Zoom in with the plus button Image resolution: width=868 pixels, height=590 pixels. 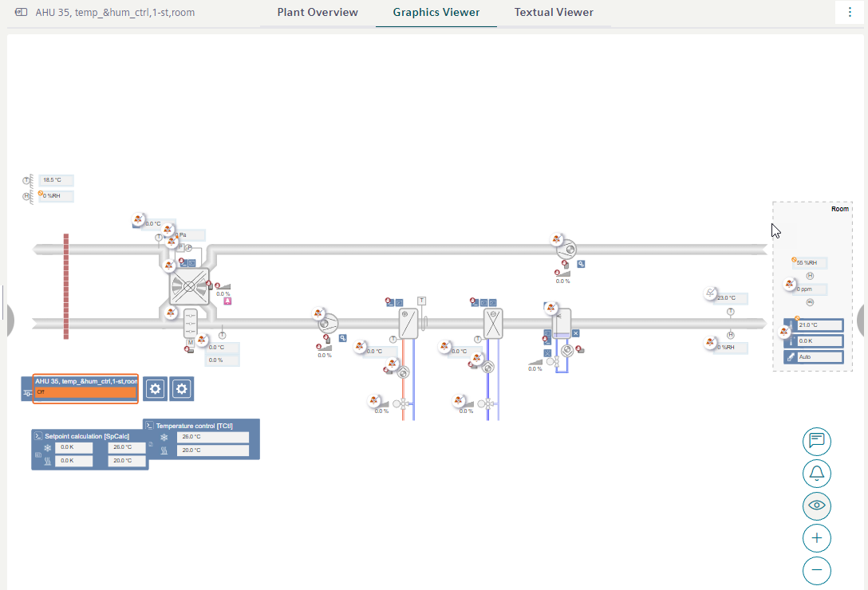pos(816,538)
